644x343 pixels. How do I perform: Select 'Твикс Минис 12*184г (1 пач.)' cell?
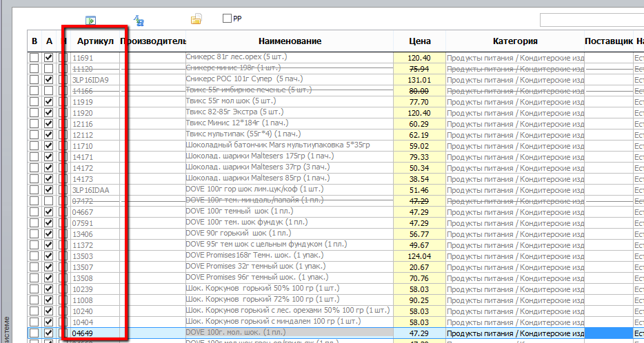tap(290, 123)
